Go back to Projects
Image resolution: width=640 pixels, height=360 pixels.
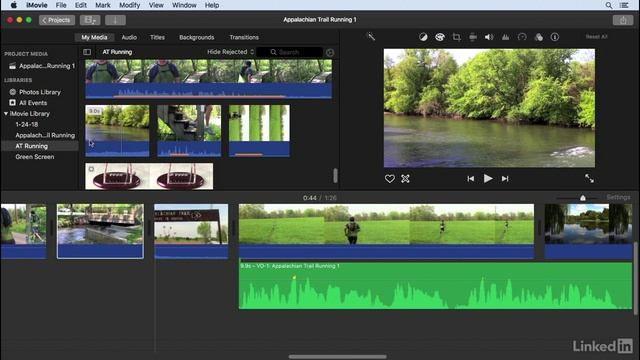[57, 20]
